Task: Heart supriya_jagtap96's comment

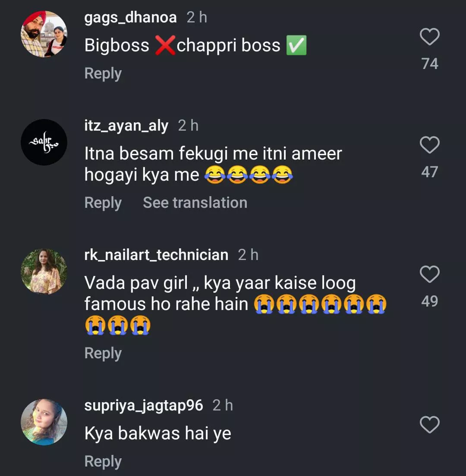Action: coord(430,425)
